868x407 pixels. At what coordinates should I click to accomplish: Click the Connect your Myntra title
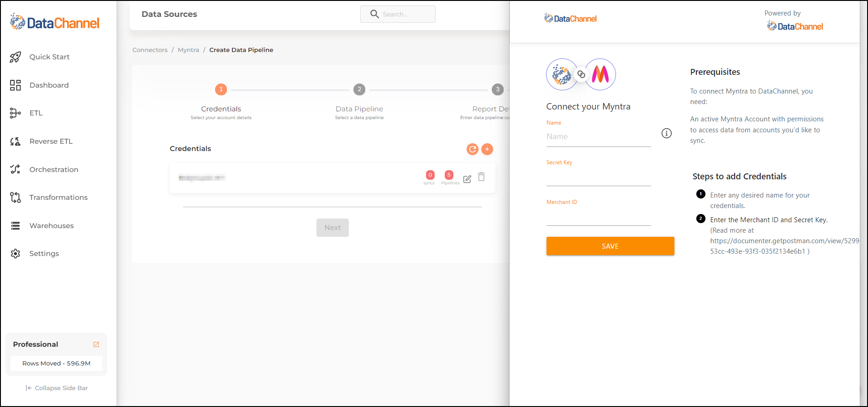point(588,107)
